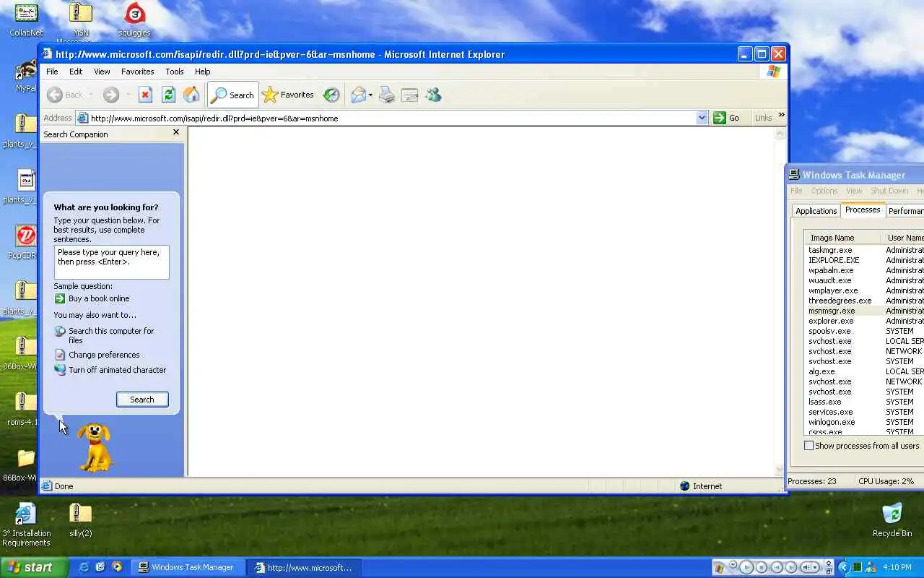Image resolution: width=924 pixels, height=578 pixels.
Task: Open the File menu in Internet Explorer
Action: pos(52,72)
